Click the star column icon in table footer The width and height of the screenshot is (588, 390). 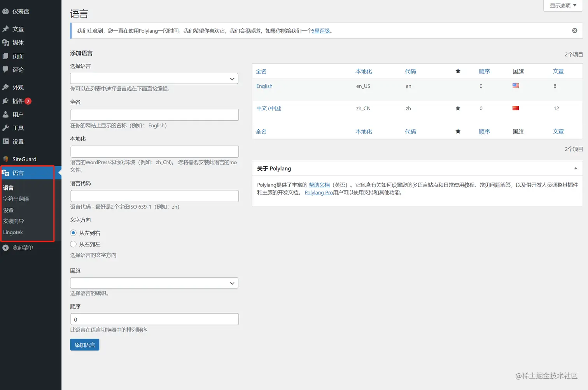(458, 131)
